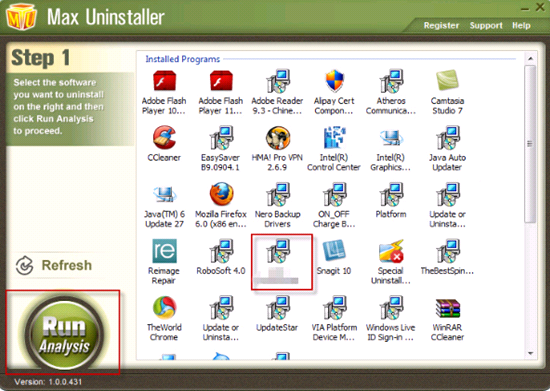Click the Run Analysis button
The width and height of the screenshot is (550, 391).
[64, 332]
